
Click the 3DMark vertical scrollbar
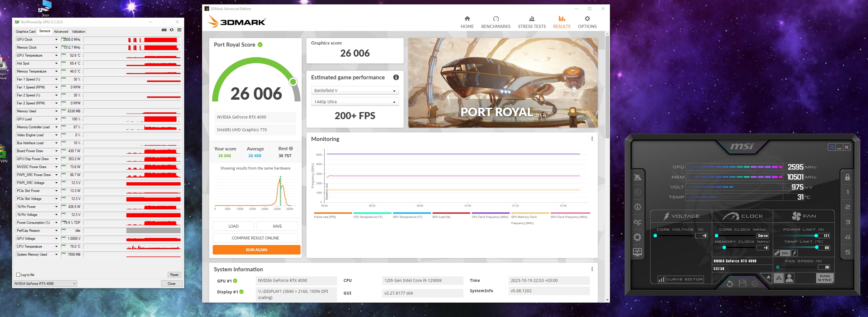[x=607, y=87]
